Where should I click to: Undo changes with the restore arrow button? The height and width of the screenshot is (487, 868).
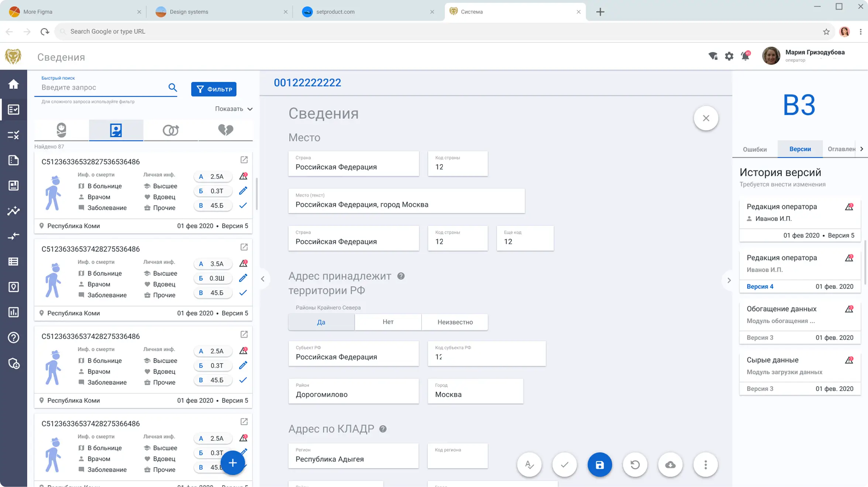coord(635,465)
